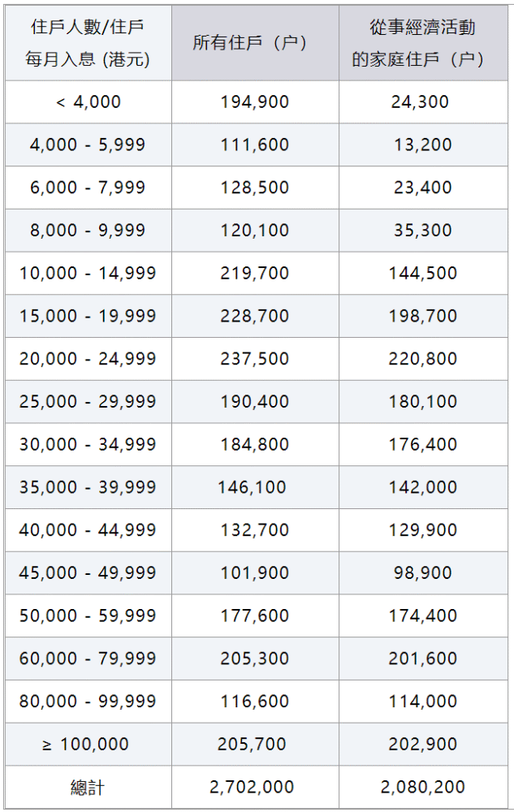The image size is (514, 812).
Task: Select the '45,000 - 49,999' income range
Action: coord(89,573)
